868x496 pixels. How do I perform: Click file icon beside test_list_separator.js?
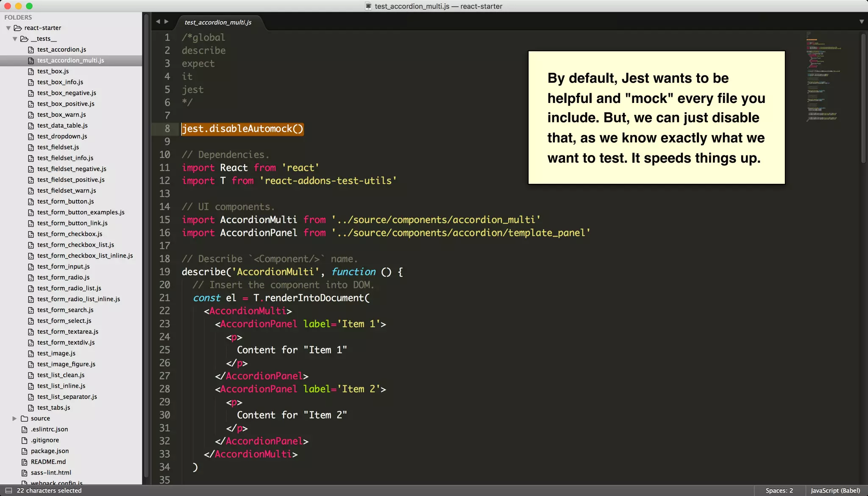[x=31, y=397]
